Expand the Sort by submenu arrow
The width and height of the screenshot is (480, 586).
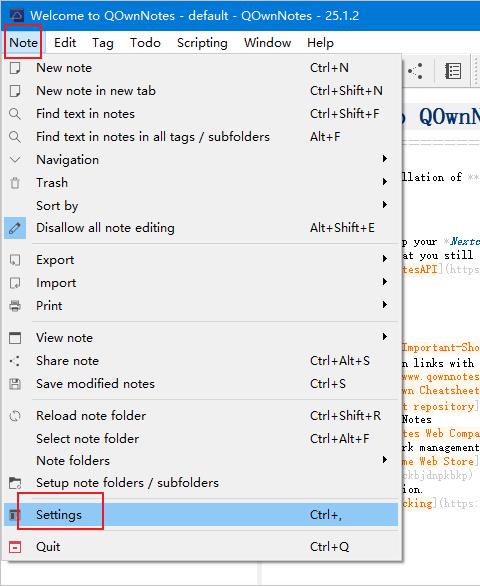point(385,205)
